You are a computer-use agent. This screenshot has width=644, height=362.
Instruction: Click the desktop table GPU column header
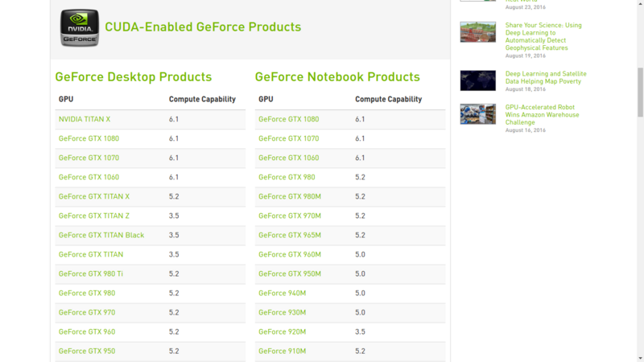tap(66, 99)
